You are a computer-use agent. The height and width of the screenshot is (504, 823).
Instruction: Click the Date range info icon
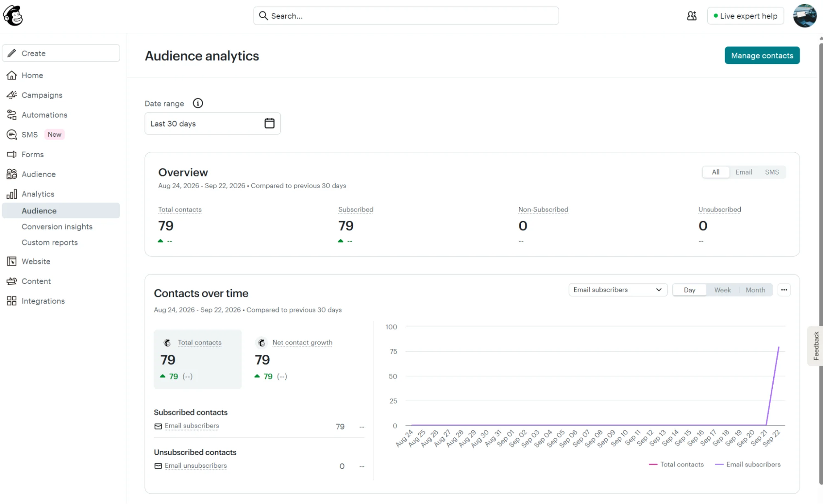point(198,103)
